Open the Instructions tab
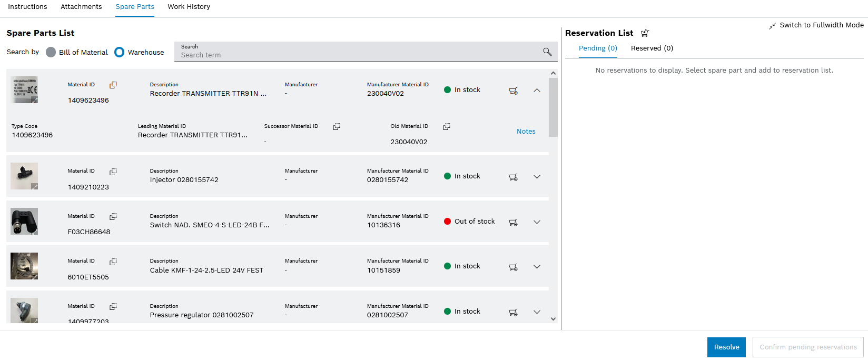868x361 pixels. 27,7
